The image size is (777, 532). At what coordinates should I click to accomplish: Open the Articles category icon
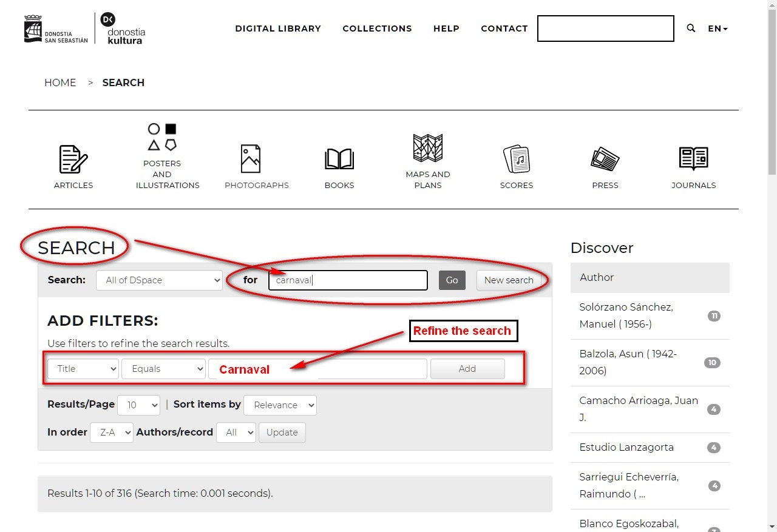73,160
